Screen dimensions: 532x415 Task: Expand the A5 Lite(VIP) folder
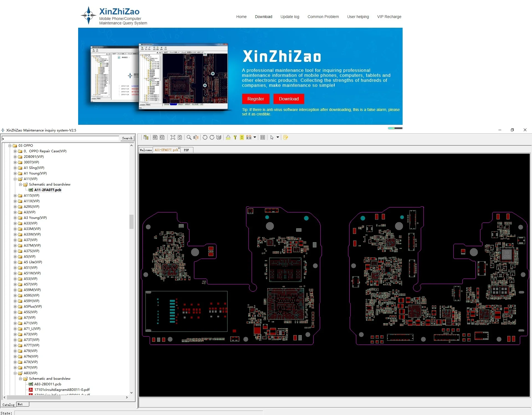15,262
